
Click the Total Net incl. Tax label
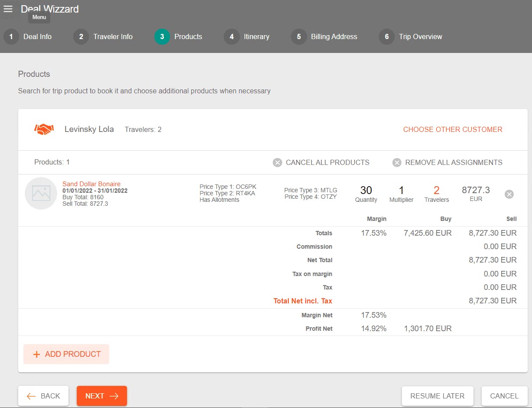click(x=303, y=301)
